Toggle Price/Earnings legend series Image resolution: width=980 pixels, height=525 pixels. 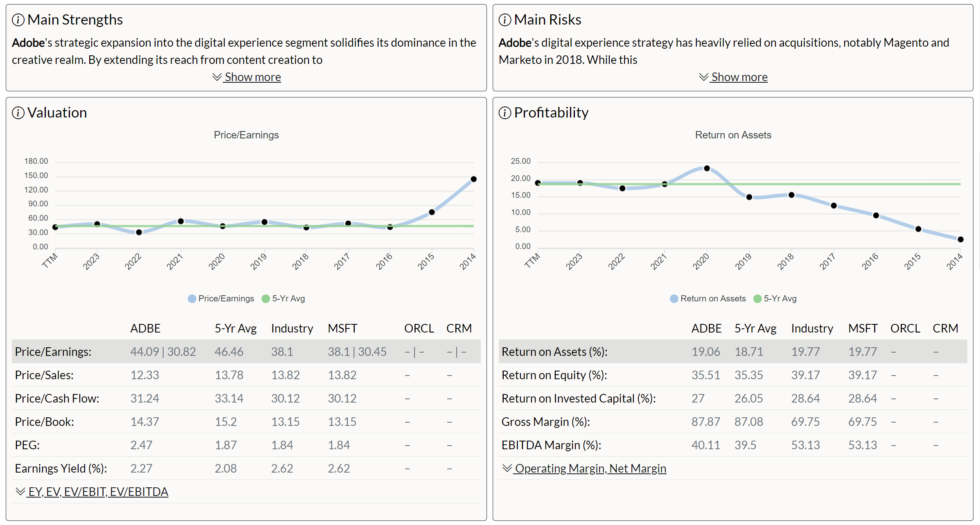click(x=221, y=299)
